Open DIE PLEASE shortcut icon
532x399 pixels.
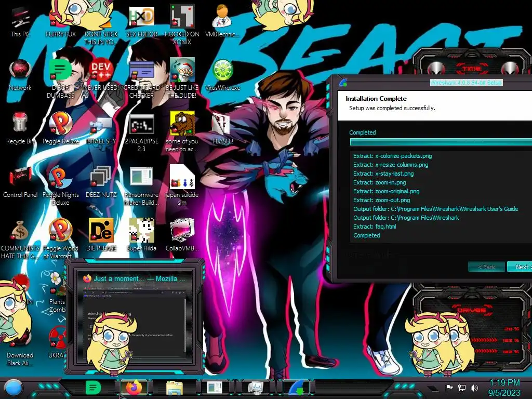(x=101, y=235)
